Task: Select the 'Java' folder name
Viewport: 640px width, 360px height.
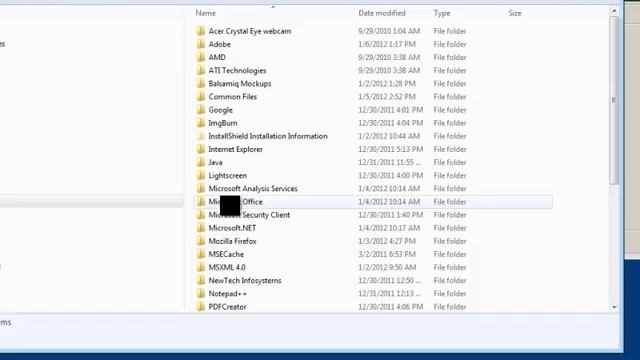Action: [216, 162]
